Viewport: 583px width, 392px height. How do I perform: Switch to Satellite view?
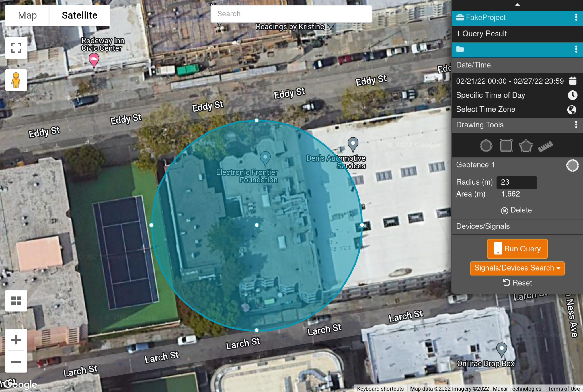pyautogui.click(x=79, y=15)
